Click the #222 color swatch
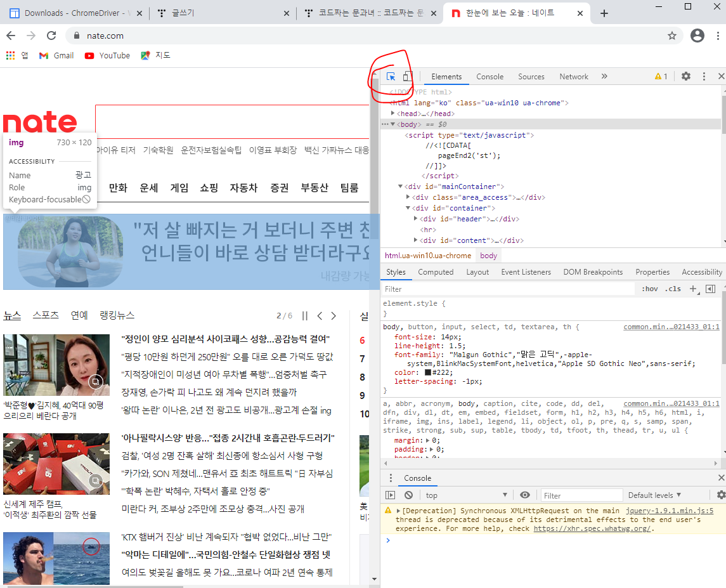 point(428,372)
